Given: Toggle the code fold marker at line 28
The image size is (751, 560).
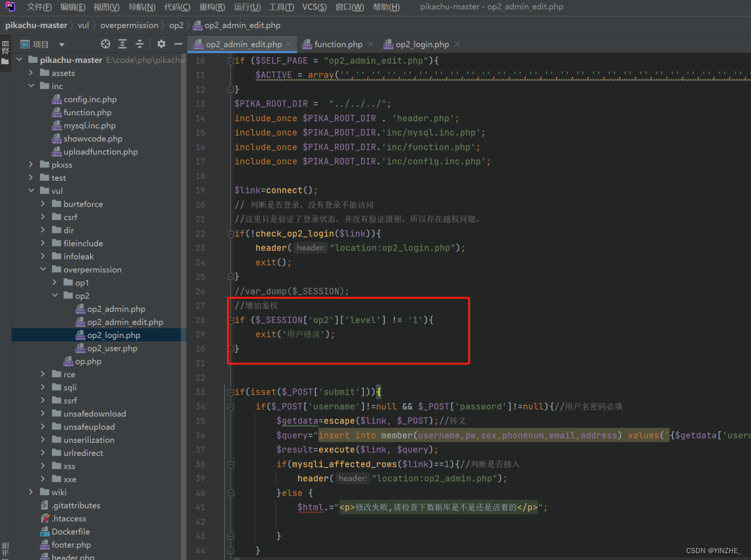Looking at the screenshot, I should [x=231, y=320].
